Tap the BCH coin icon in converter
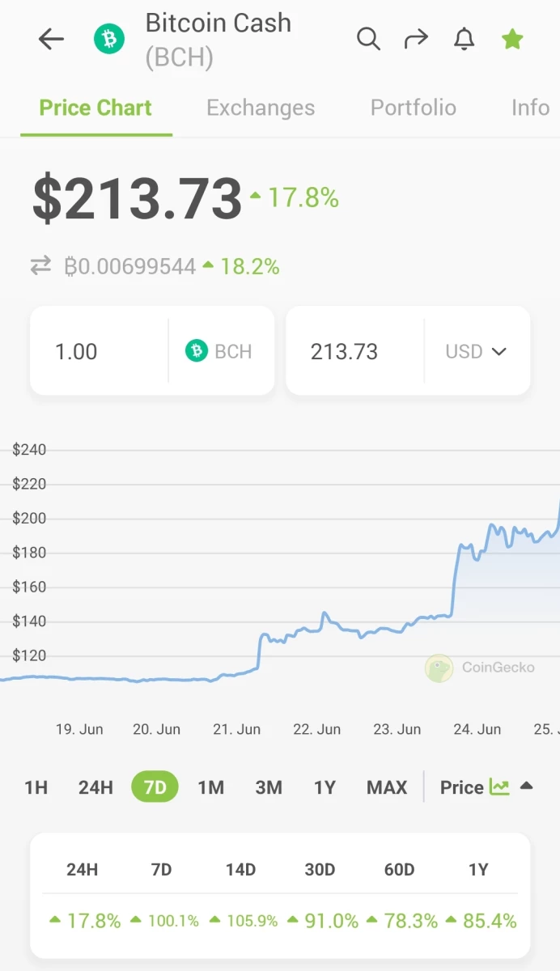Viewport: 560px width, 971px height. [x=197, y=350]
